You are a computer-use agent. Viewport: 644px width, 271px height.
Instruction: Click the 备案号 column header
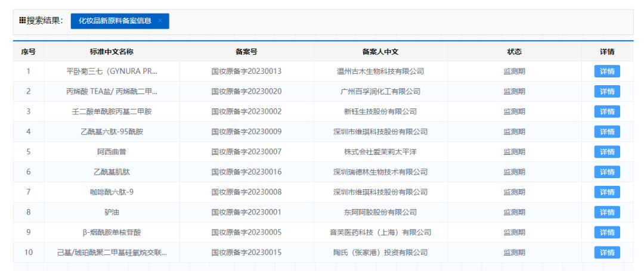[246, 52]
